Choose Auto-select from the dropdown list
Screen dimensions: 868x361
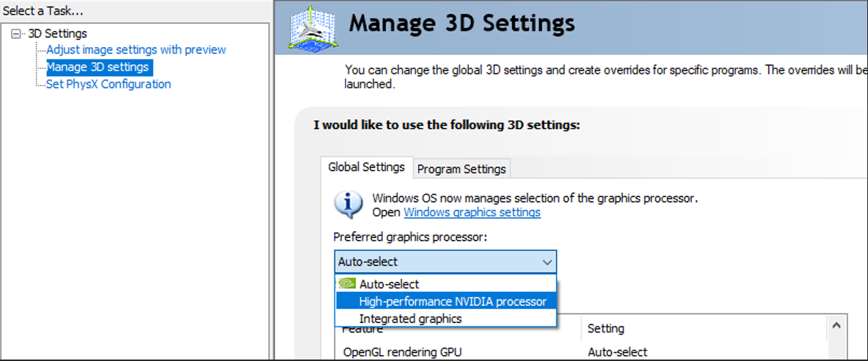(x=445, y=284)
